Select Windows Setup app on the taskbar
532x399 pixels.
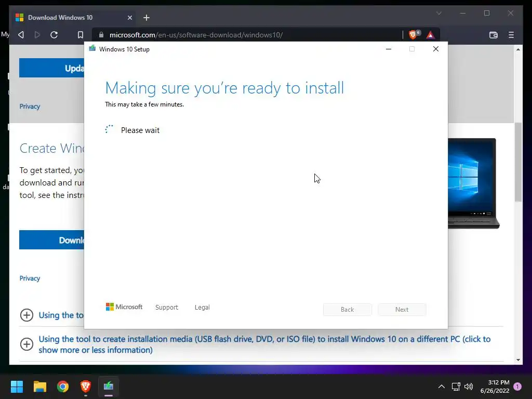(109, 387)
